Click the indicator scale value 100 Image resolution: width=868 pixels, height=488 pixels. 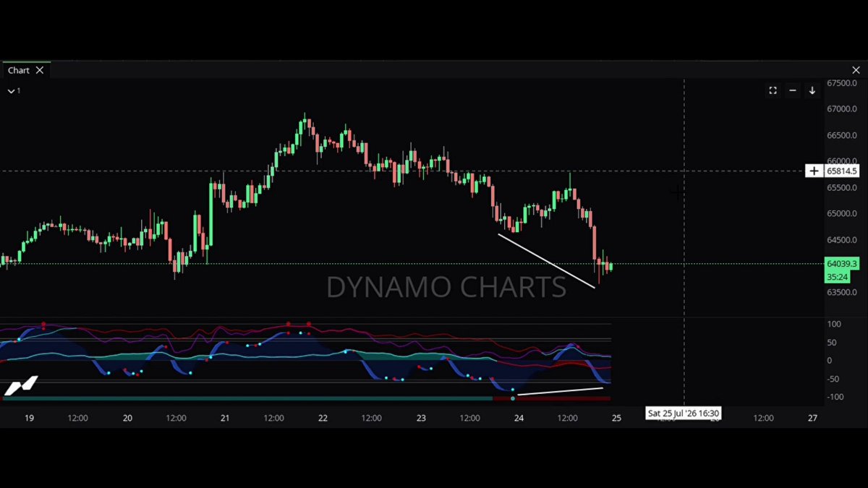click(834, 325)
